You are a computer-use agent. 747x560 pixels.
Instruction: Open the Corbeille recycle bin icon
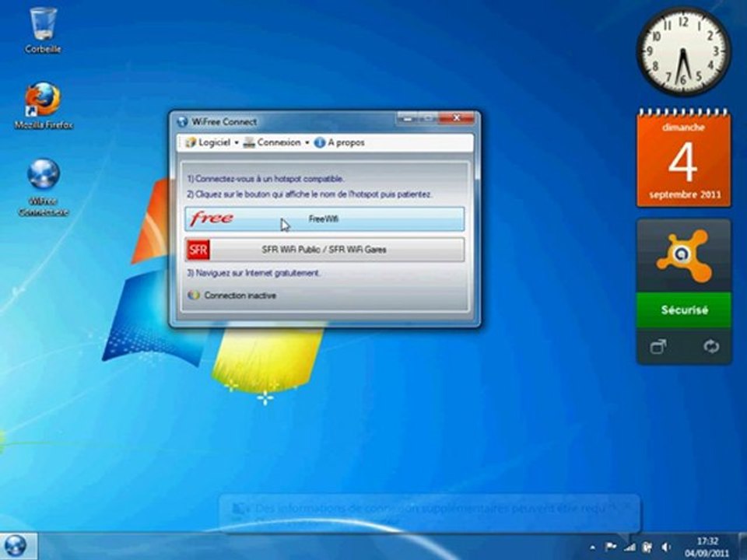pos(43,30)
